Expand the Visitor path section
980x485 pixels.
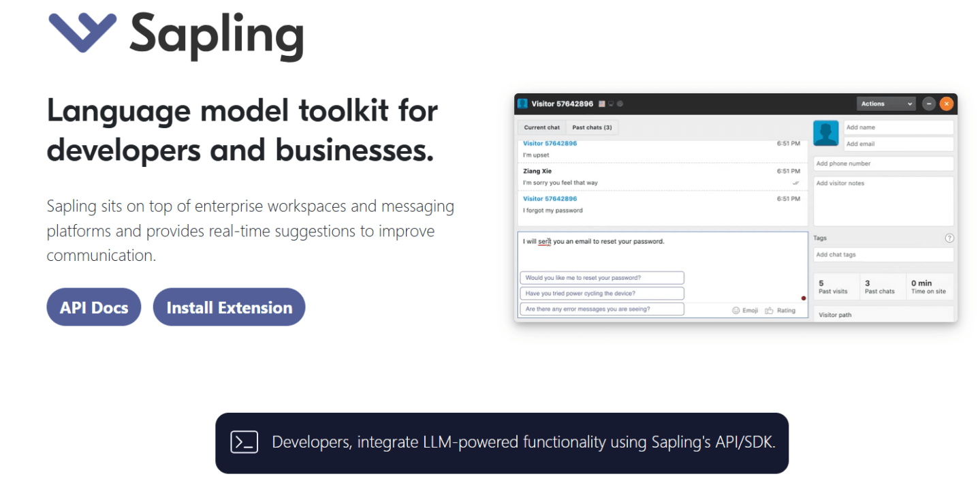pos(883,314)
